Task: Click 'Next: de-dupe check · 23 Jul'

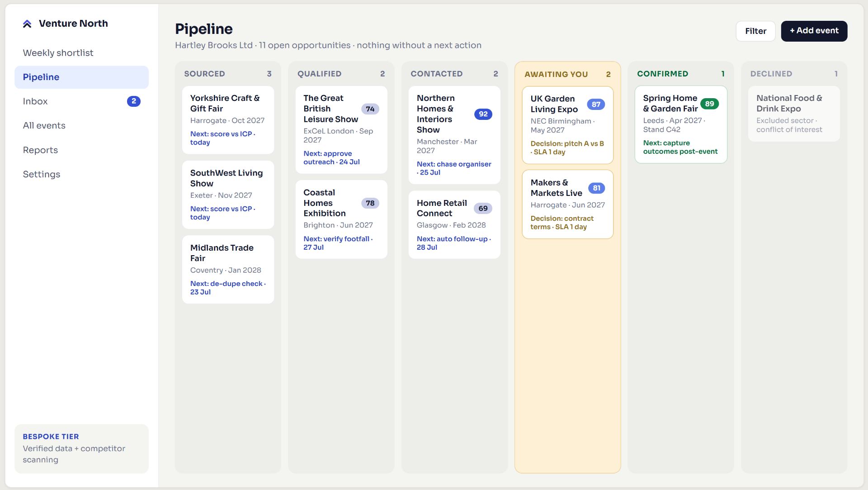Action: point(228,288)
